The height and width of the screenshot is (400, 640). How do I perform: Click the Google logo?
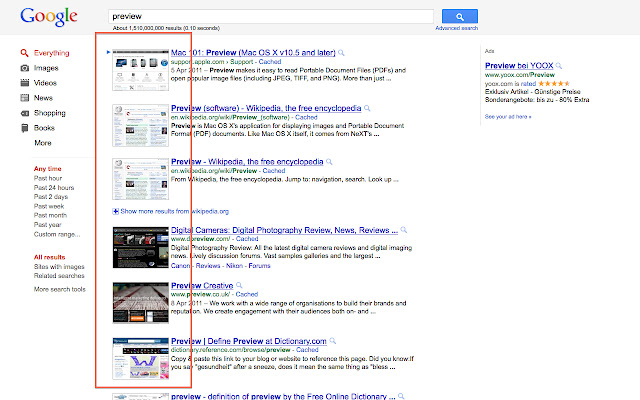(x=48, y=17)
